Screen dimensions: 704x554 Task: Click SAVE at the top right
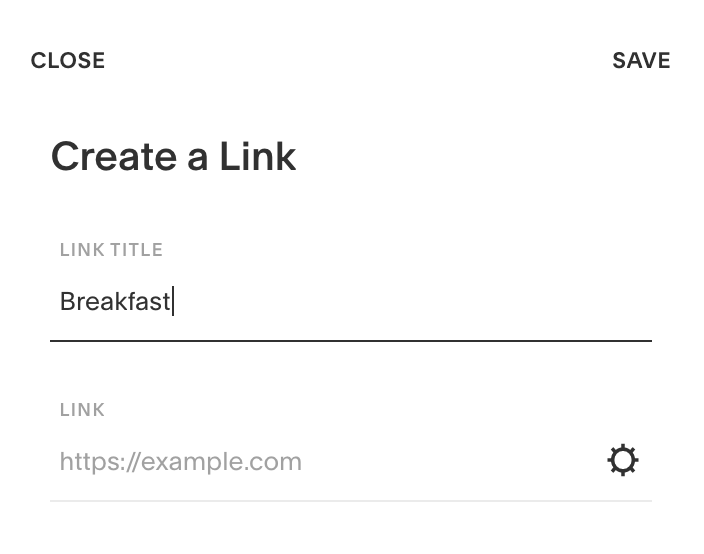tap(641, 61)
